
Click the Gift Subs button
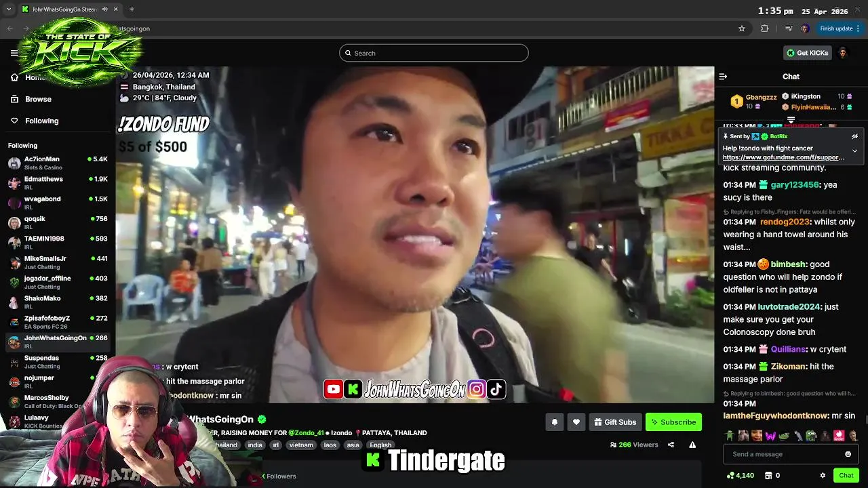pos(615,422)
